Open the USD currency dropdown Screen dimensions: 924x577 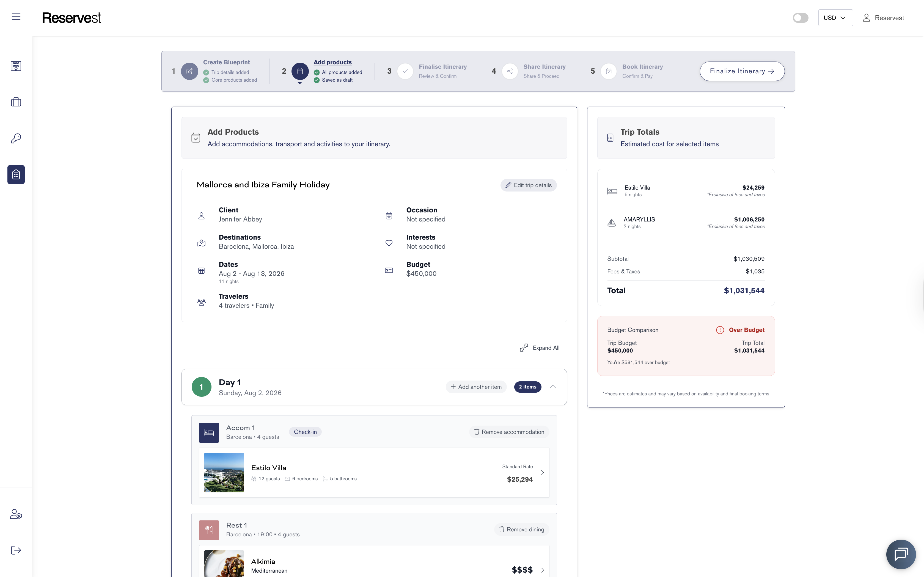click(x=835, y=18)
